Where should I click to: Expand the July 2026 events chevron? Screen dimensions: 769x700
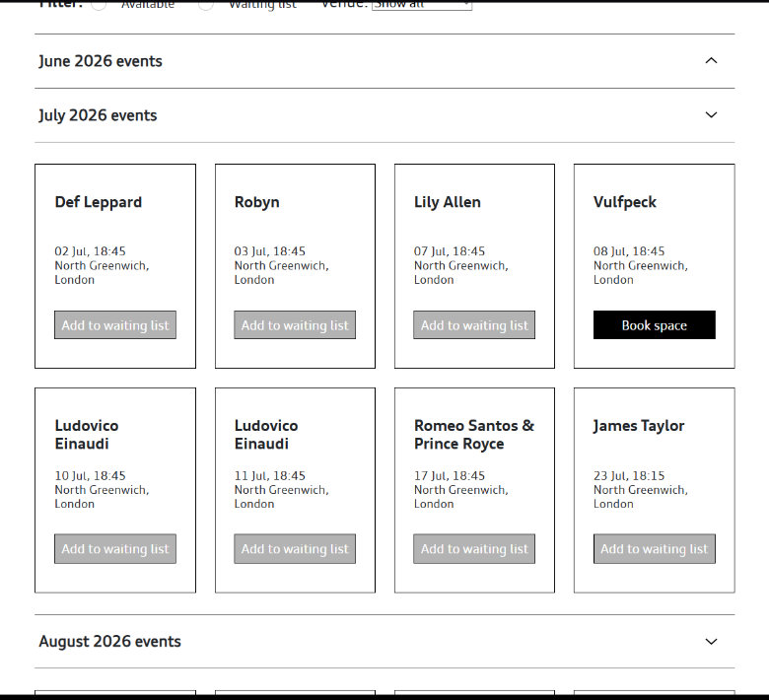711,115
